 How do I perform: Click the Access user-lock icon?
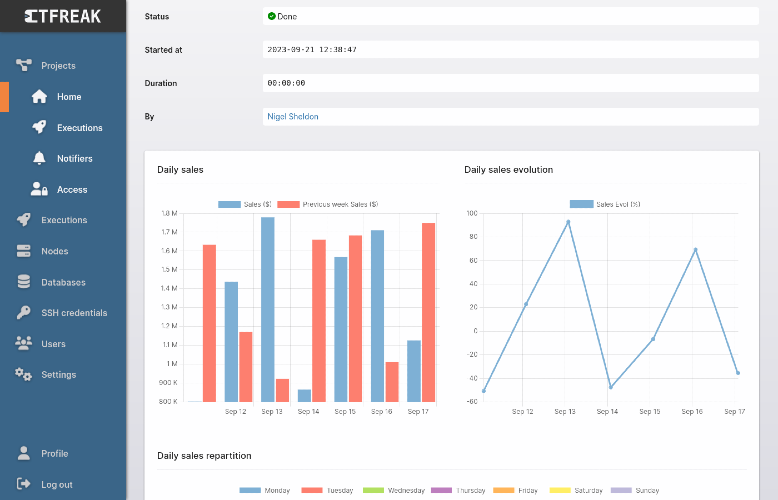tap(39, 189)
